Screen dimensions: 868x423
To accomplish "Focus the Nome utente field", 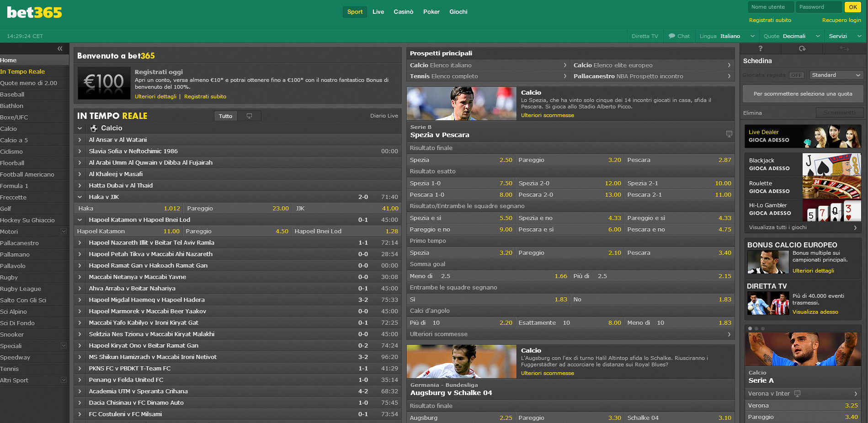I will pos(771,7).
